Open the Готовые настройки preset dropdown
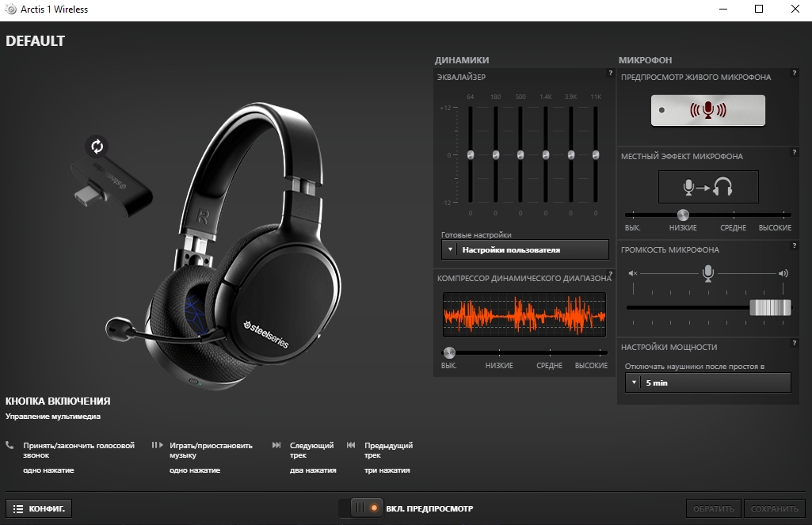Screen dimensions: 812x525 [525, 249]
